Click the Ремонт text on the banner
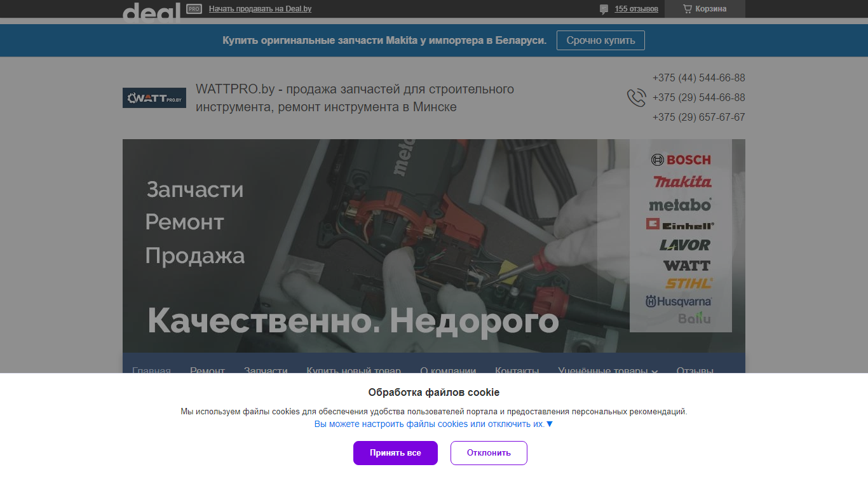The width and height of the screenshot is (868, 488). coord(185,222)
